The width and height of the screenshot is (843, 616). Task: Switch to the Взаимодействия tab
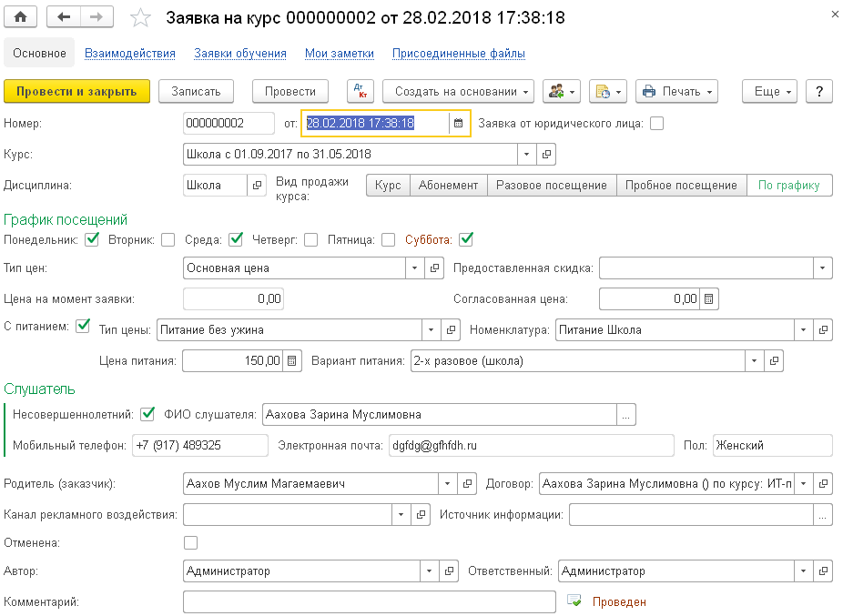tap(129, 54)
